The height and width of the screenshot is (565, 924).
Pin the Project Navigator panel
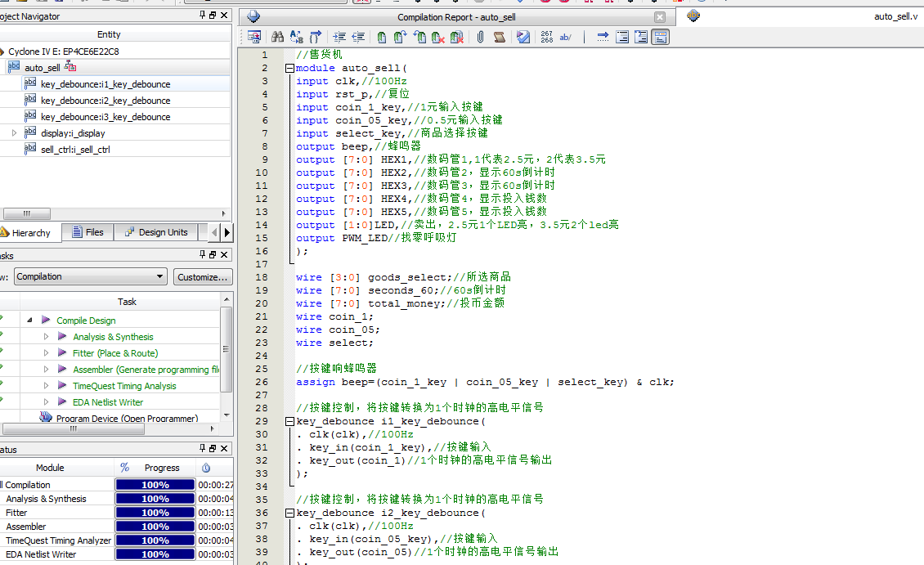click(203, 16)
